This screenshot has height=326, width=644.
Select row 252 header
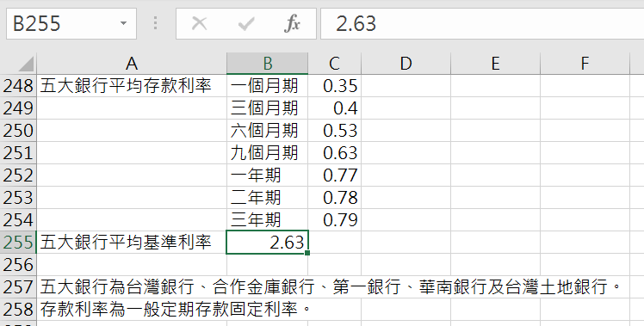18,175
